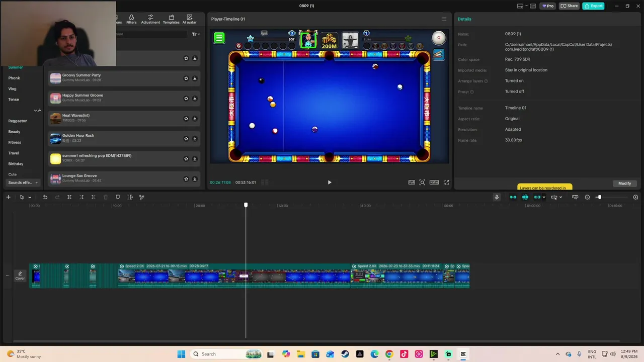
Task: Download the Heat Waves(int) track
Action: pos(195,119)
